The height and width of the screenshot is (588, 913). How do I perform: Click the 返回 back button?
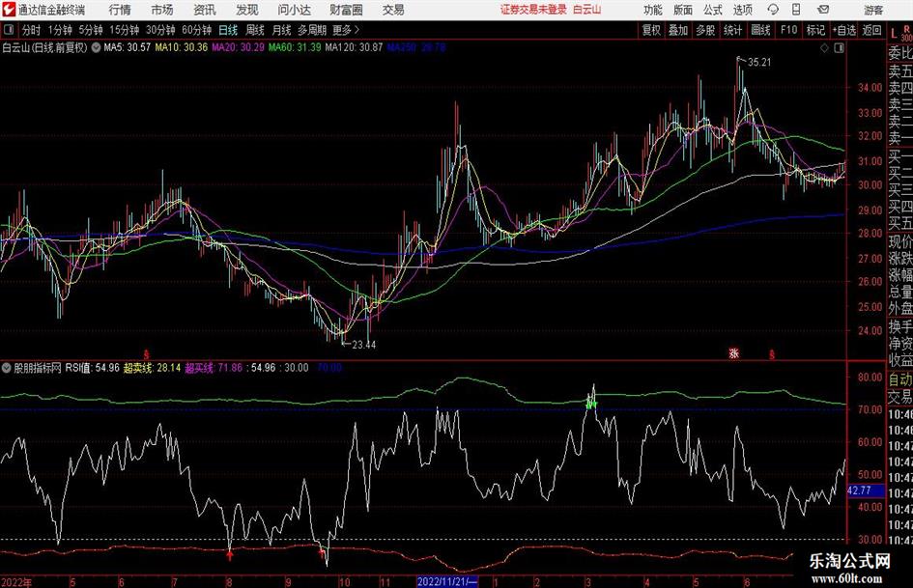tap(871, 30)
